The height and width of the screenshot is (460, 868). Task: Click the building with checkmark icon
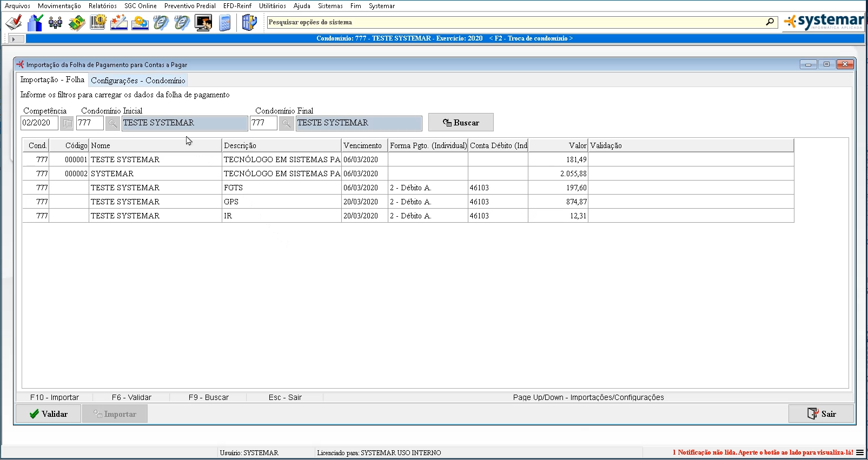pos(35,23)
